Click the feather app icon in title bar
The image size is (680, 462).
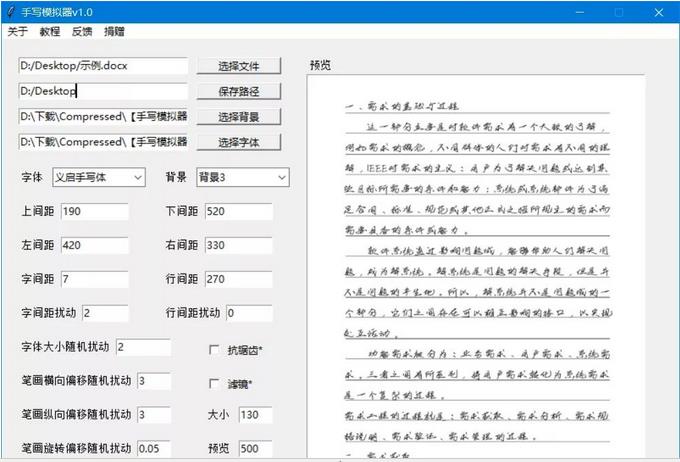tap(10, 11)
